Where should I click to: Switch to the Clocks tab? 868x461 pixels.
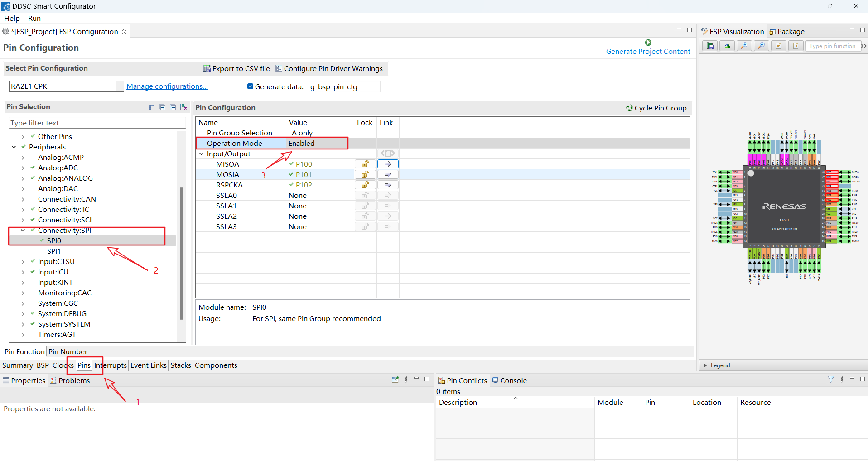tap(63, 365)
